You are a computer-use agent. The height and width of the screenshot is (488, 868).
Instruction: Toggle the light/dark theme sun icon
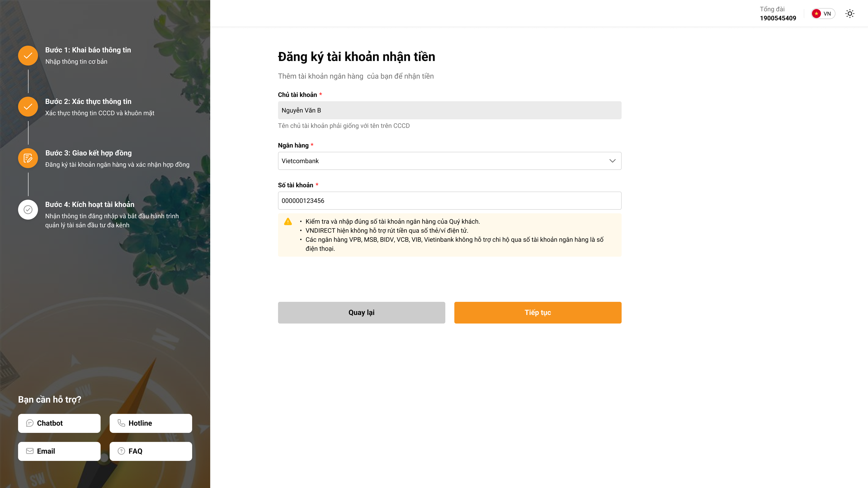click(x=850, y=14)
